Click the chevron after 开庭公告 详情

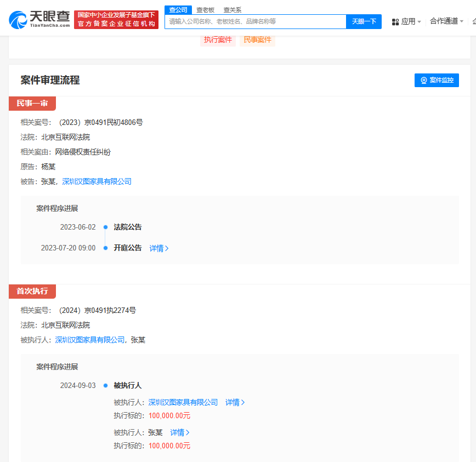(x=167, y=248)
